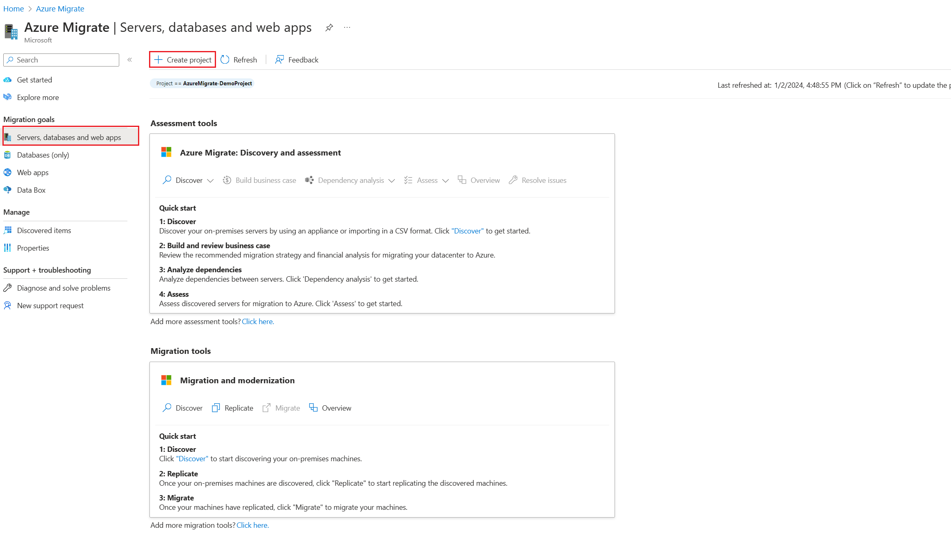This screenshot has height=560, width=951.
Task: Click the AzureMigrate-DemoProject filter tag
Action: [x=204, y=83]
